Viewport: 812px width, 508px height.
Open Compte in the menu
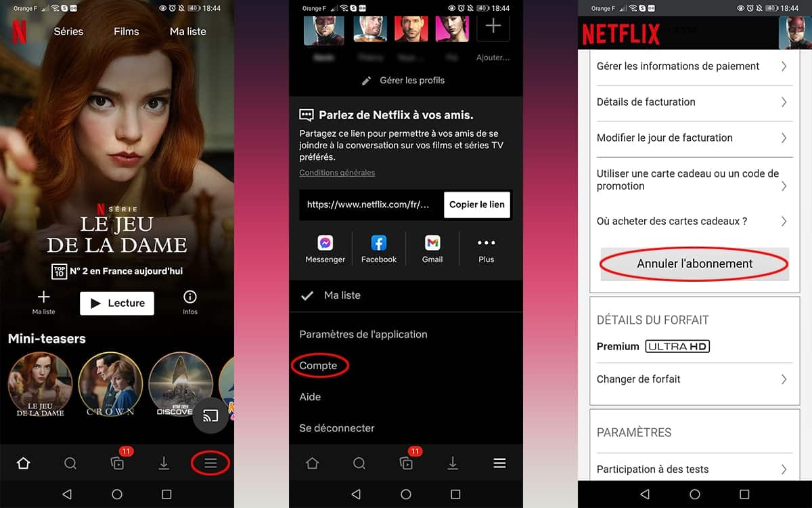point(319,366)
